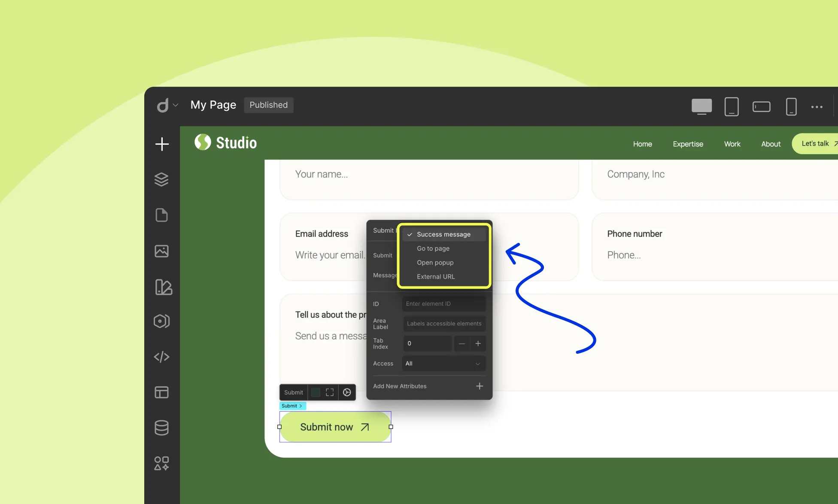Click the plus next to Add New Attributes
The image size is (838, 504).
pyautogui.click(x=479, y=386)
